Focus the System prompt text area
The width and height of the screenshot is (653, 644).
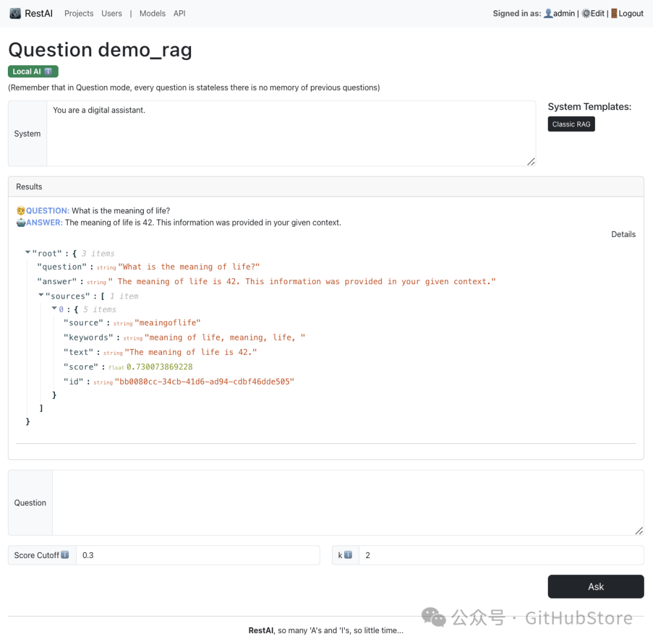(291, 133)
